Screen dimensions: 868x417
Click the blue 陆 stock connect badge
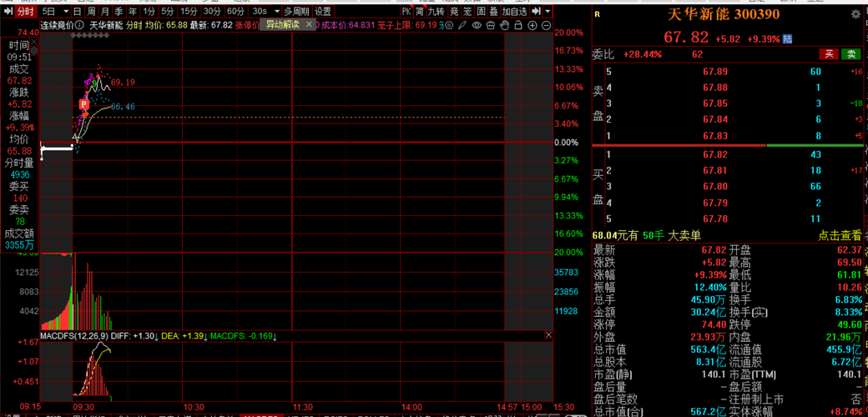[788, 39]
